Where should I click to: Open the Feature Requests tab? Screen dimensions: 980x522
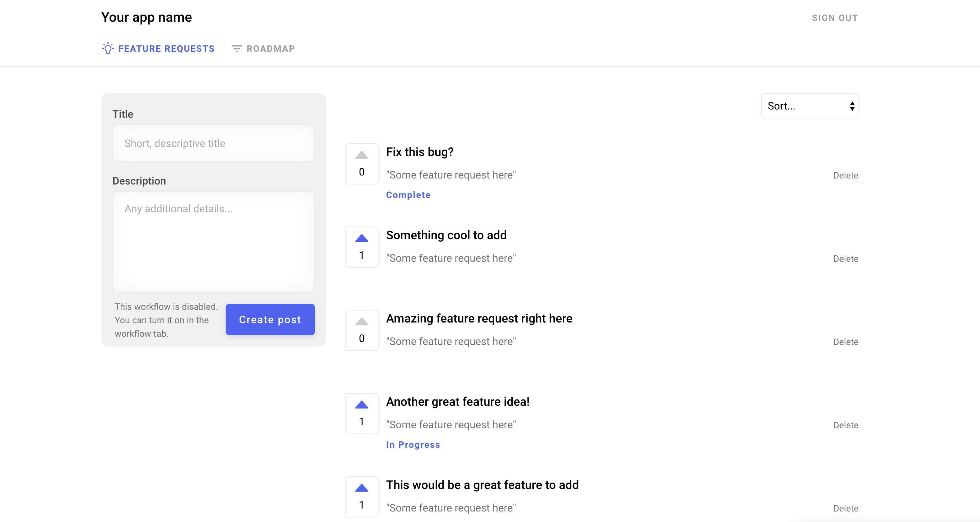tap(166, 49)
